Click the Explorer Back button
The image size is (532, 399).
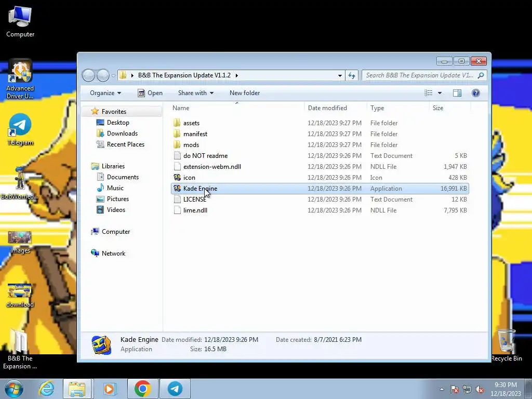pyautogui.click(x=88, y=75)
